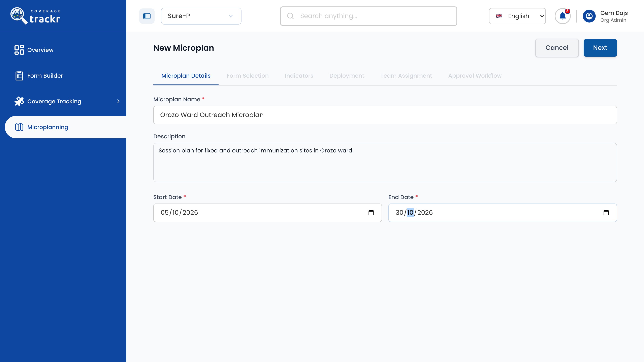Image resolution: width=644 pixels, height=362 pixels.
Task: Click the Form Builder clipboard icon
Action: tap(19, 76)
